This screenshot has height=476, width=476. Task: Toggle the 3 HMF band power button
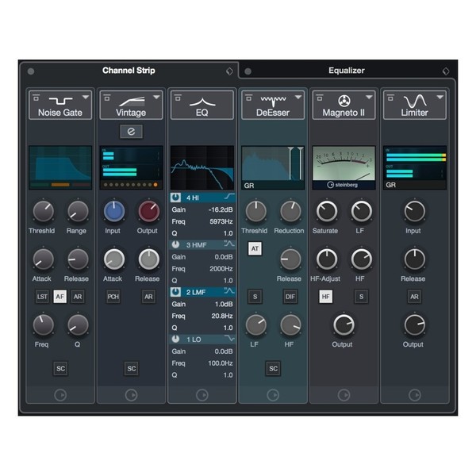[175, 244]
